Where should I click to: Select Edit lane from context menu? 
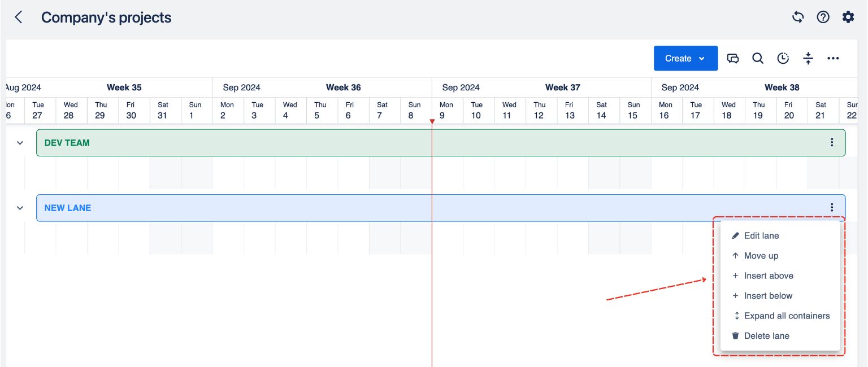pyautogui.click(x=761, y=235)
